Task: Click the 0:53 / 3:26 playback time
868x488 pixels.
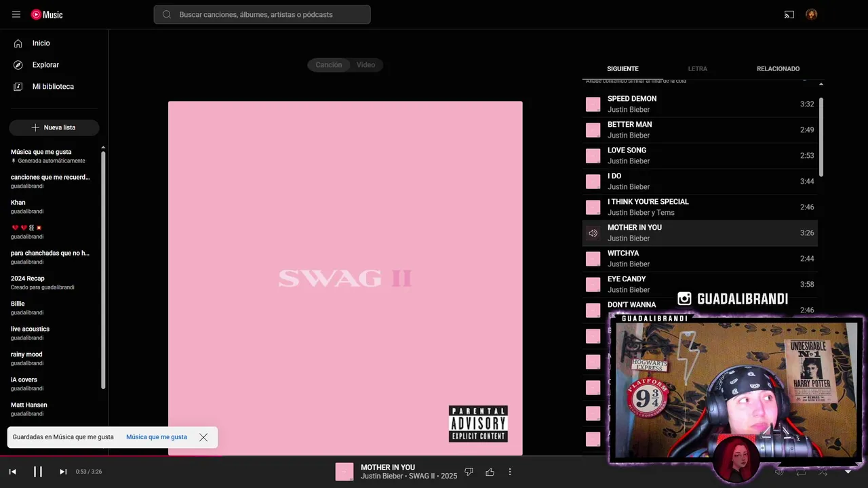Action: (x=89, y=472)
